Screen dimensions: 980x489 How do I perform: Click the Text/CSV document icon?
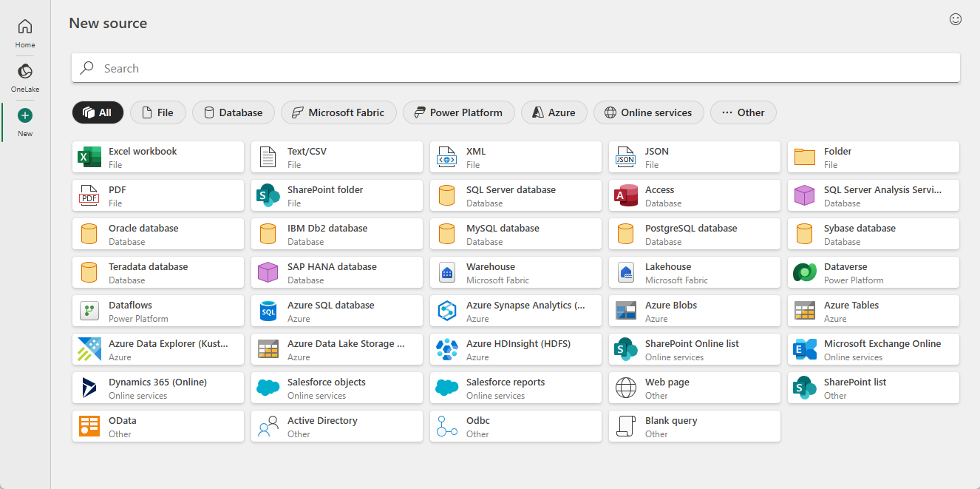point(268,157)
